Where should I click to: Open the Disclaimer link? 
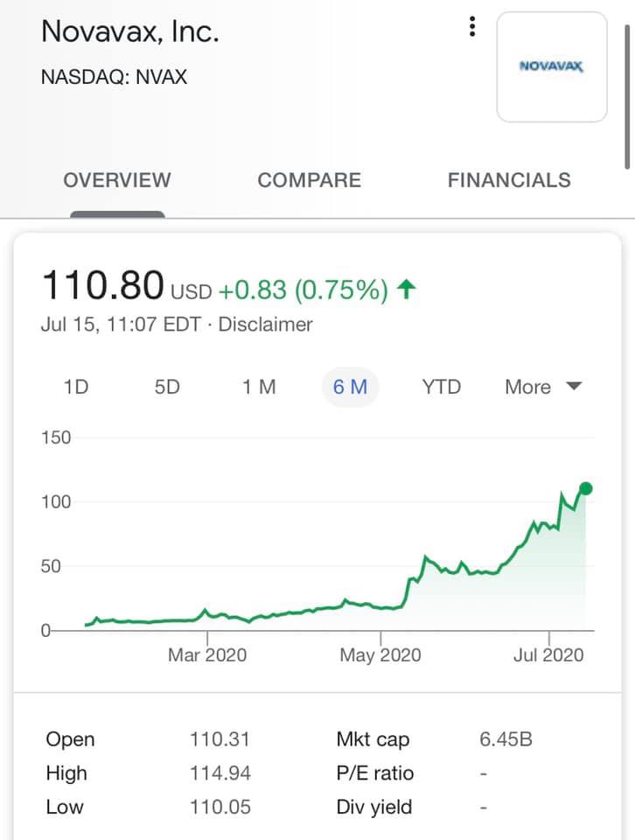click(265, 324)
